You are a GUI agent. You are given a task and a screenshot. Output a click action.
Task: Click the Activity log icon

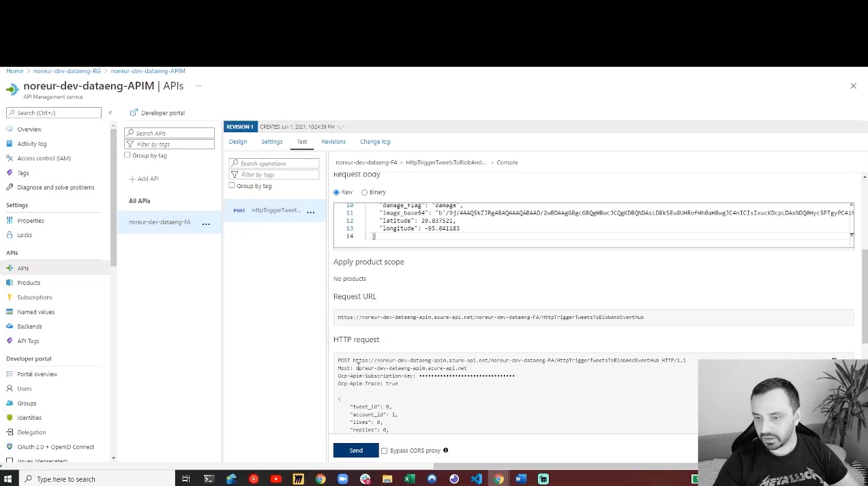click(x=10, y=144)
